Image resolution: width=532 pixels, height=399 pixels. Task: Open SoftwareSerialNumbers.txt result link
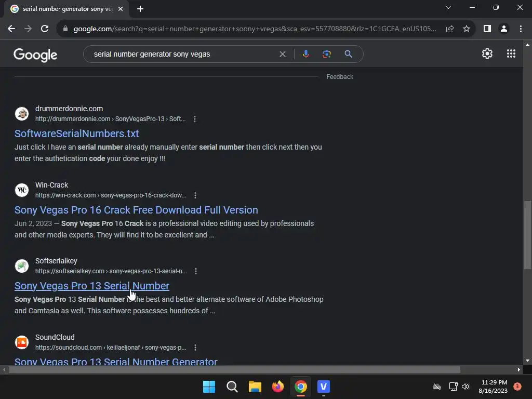click(77, 134)
